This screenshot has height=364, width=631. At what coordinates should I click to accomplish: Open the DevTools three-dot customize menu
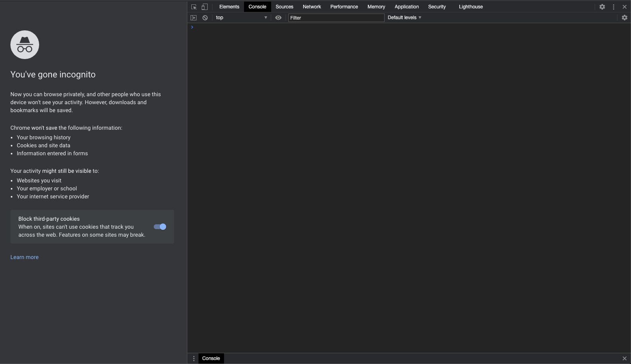pyautogui.click(x=614, y=7)
